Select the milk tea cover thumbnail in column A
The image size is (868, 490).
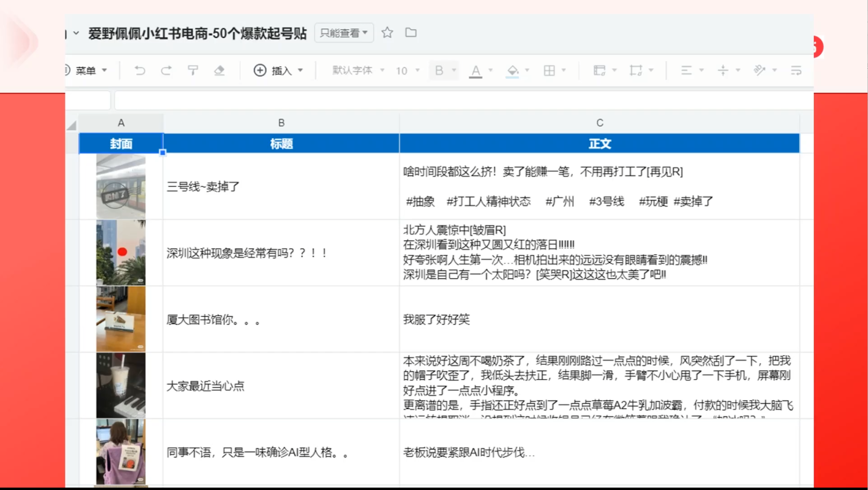click(x=121, y=385)
